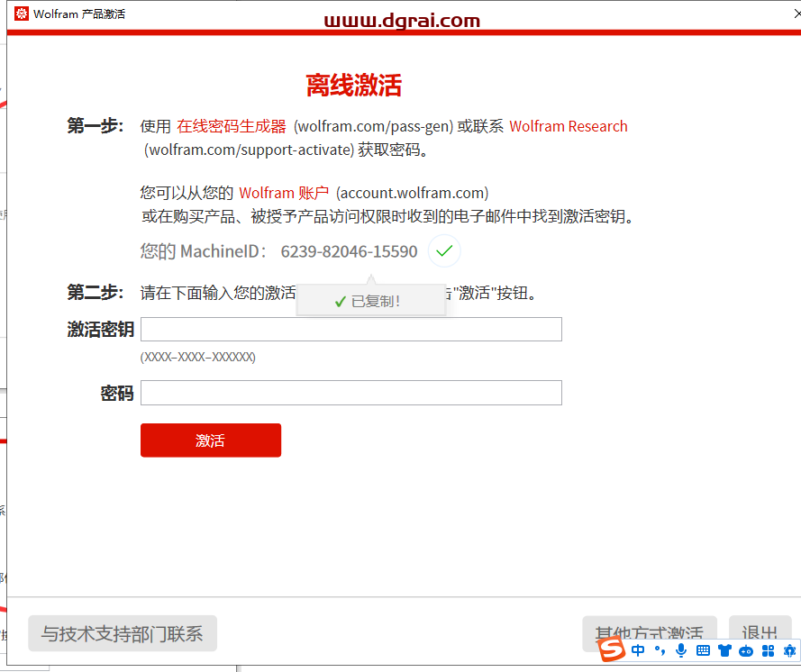
Task: Start Sogou voice input microphone
Action: pos(681,650)
